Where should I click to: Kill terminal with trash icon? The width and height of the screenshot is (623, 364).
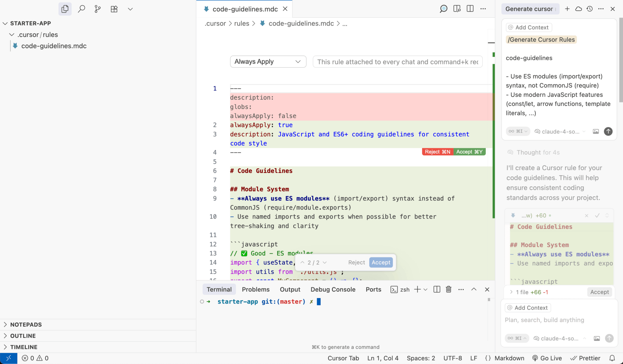coord(448,289)
